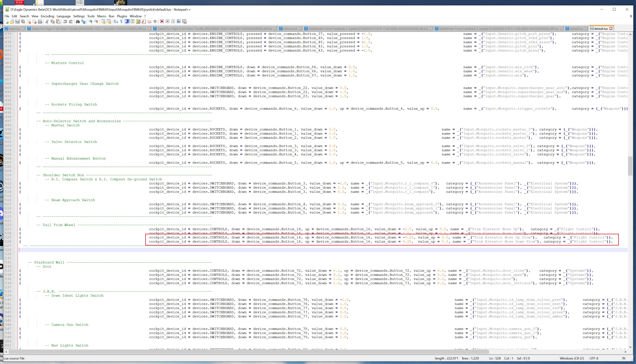Click the Save All toolbar icon
The image size is (636, 364).
pos(23,21)
